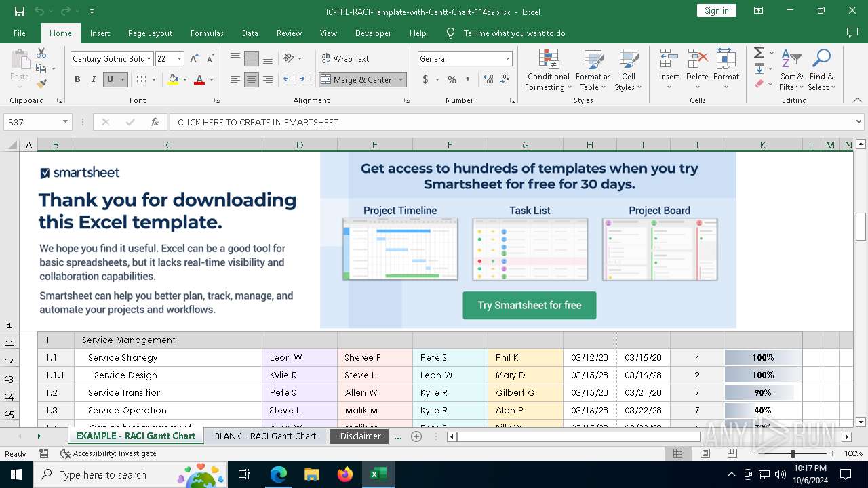Switch to the Developer ribbon tab
Screen dimensions: 868x488
pyautogui.click(x=373, y=33)
